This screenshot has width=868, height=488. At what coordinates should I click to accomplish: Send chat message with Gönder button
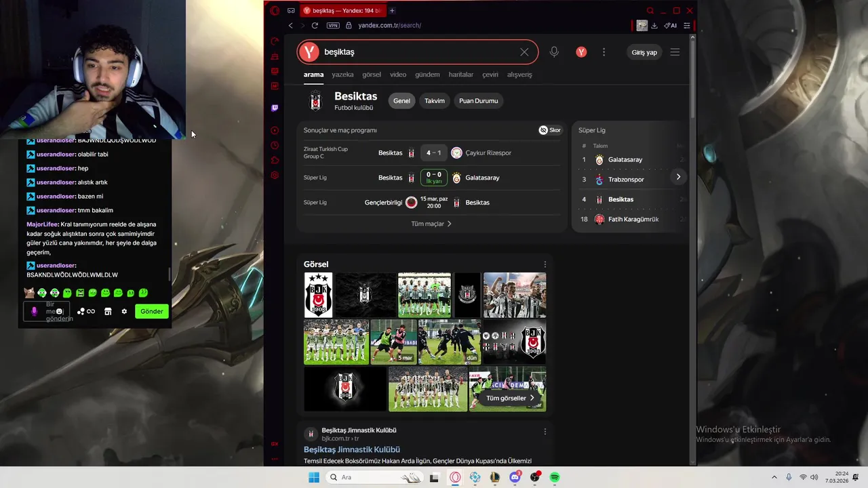click(x=152, y=311)
